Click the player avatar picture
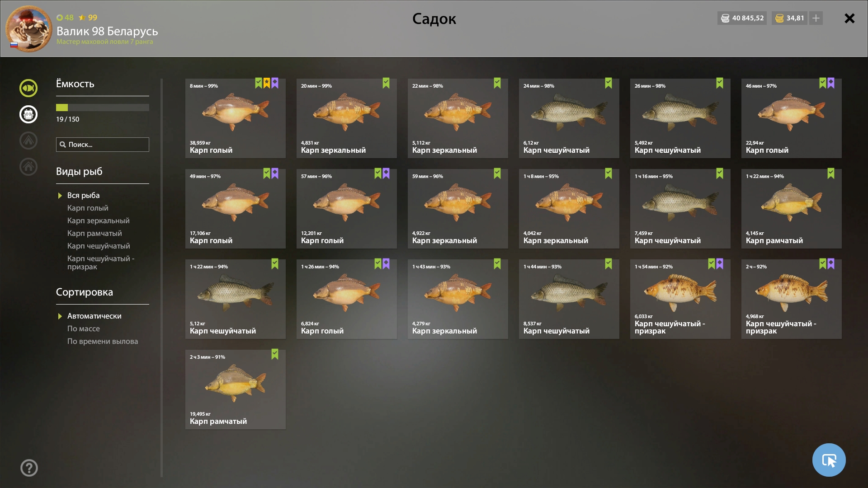 click(x=29, y=28)
